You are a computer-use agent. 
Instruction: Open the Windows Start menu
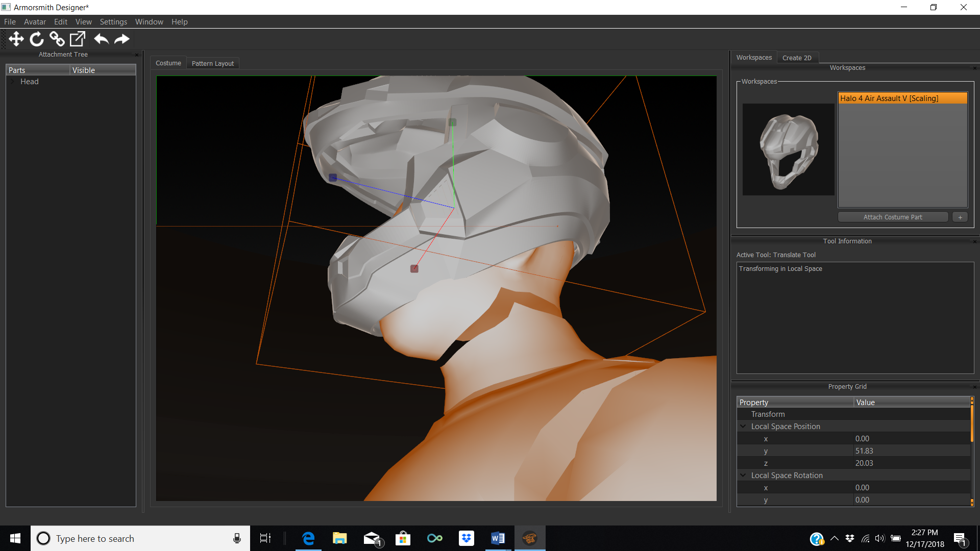click(x=15, y=538)
